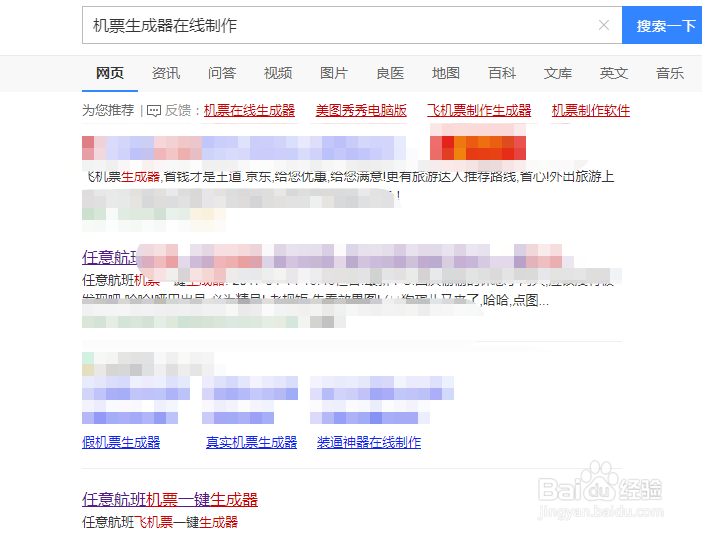The image size is (702, 536).
Task: Open the 音乐 tab
Action: click(670, 73)
